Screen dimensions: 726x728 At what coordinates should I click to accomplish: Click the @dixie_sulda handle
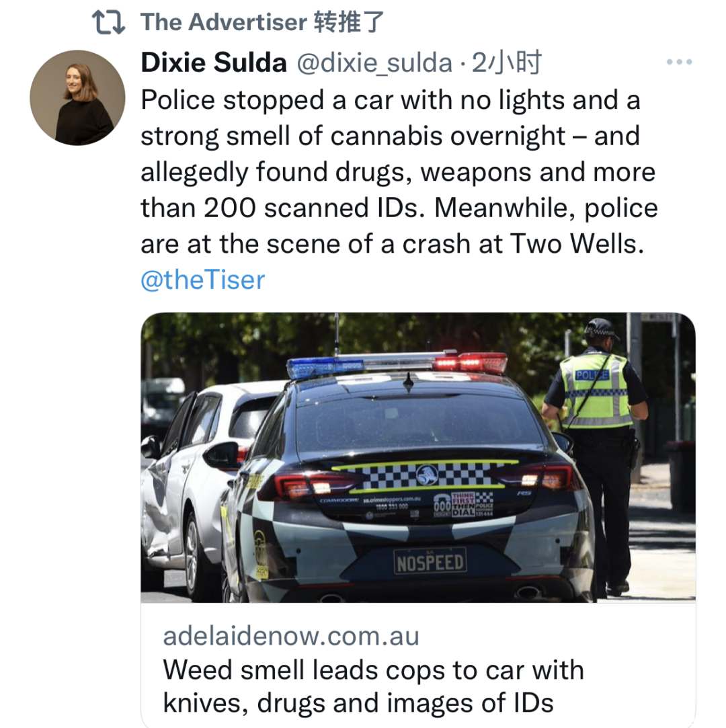374,63
